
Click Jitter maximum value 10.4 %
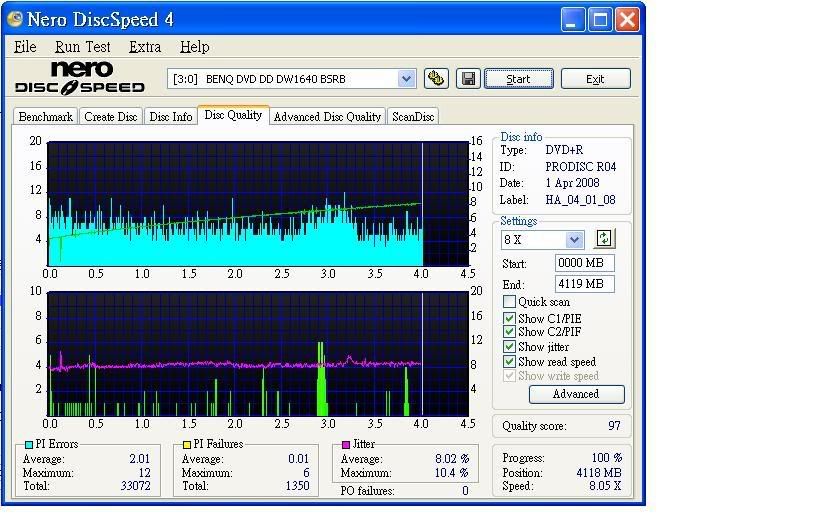pos(452,473)
